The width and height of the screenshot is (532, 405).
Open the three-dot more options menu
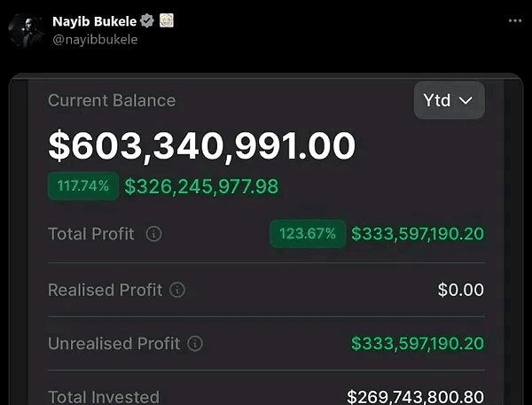point(515,19)
